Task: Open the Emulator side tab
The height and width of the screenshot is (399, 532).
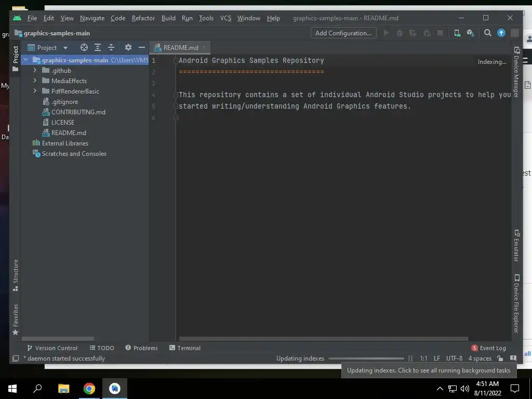Action: click(516, 246)
